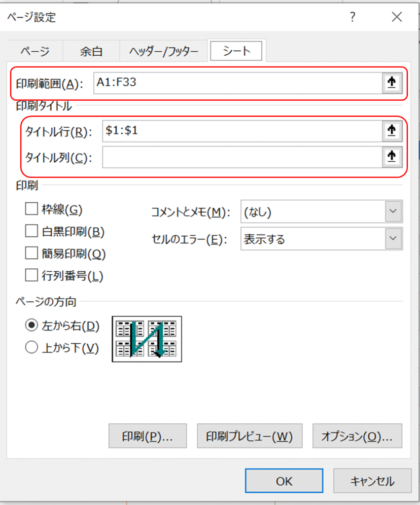This screenshot has width=420, height=505.
Task: Confirm with the OK button
Action: click(x=284, y=481)
